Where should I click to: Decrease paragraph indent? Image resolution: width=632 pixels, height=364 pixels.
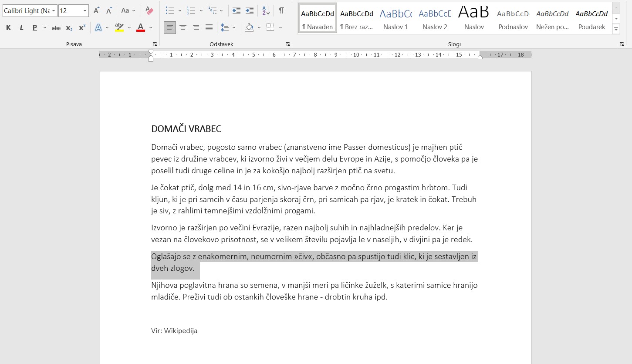[236, 10]
